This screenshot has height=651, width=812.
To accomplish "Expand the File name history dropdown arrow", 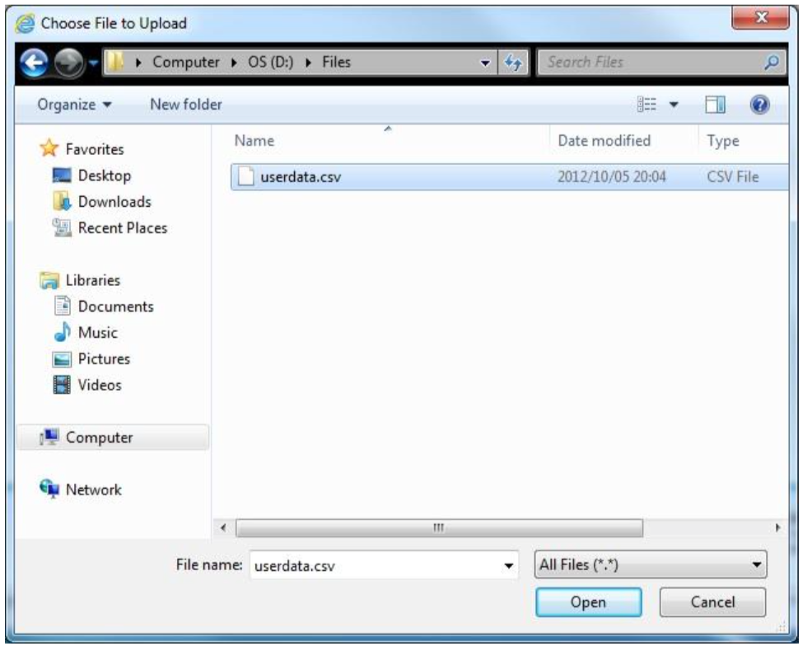I will [x=508, y=566].
